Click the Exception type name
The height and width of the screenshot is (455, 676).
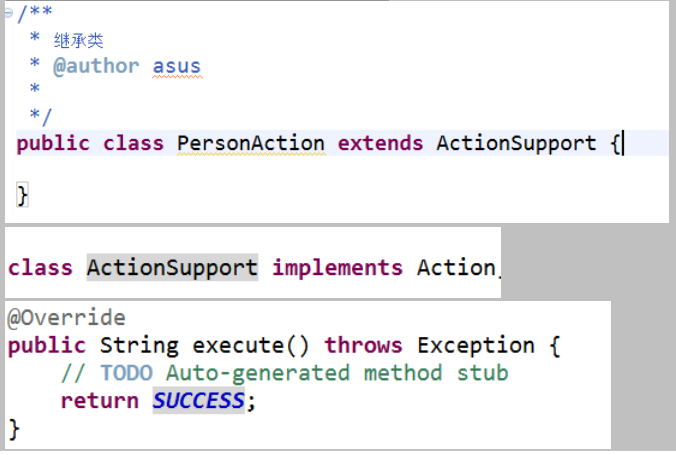476,346
